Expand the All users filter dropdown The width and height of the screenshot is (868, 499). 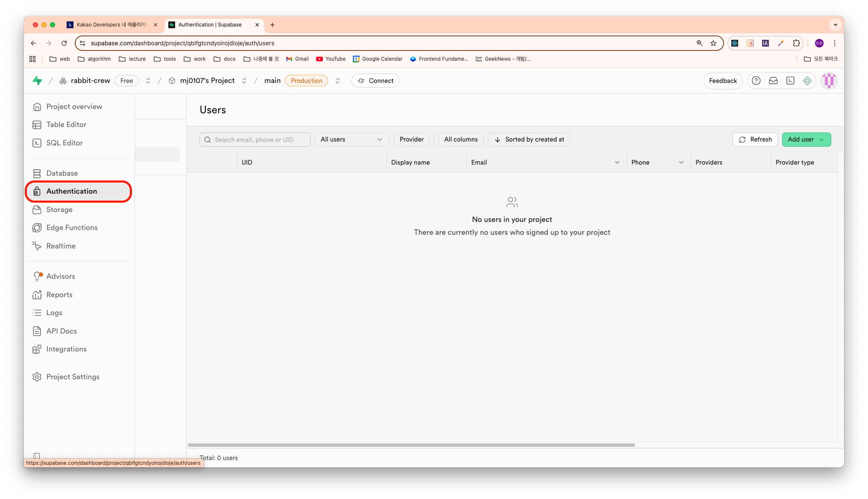[x=352, y=139]
